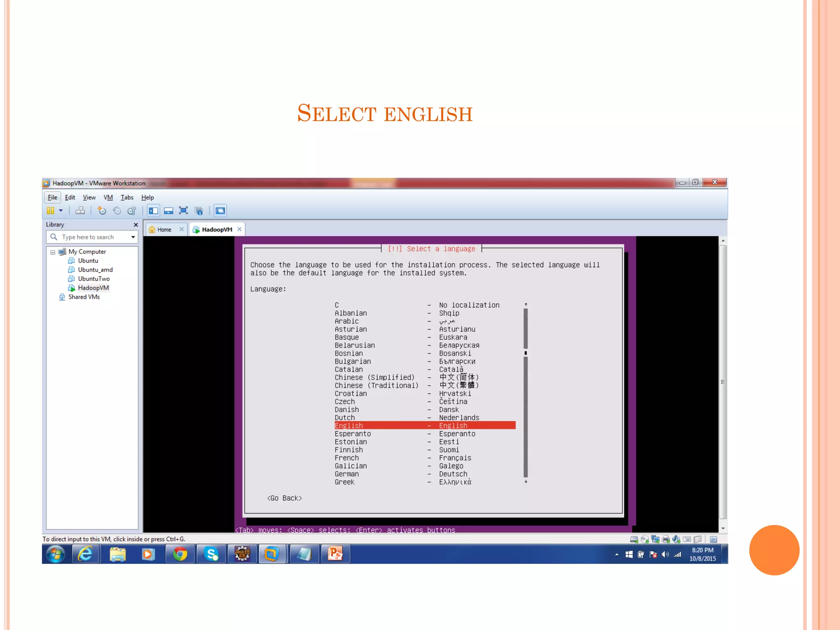Take a snapshot with the clock-star icon
The height and width of the screenshot is (630, 840).
[101, 210]
